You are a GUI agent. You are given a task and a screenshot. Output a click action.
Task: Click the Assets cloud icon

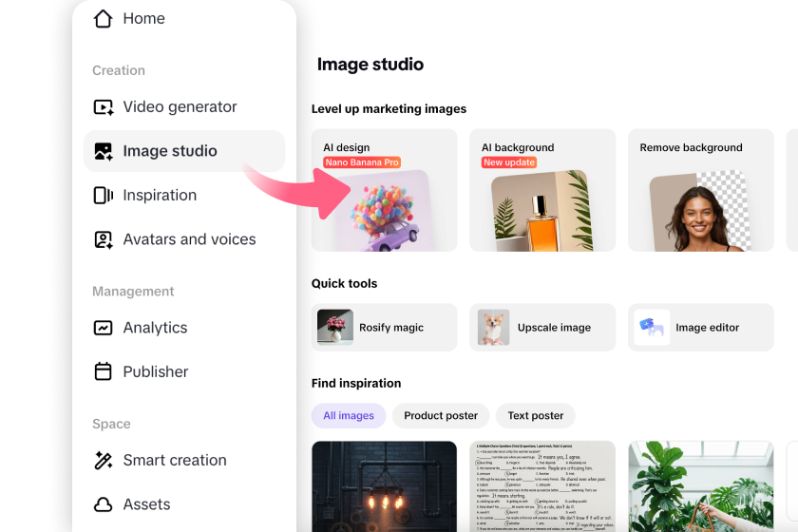pyautogui.click(x=104, y=504)
